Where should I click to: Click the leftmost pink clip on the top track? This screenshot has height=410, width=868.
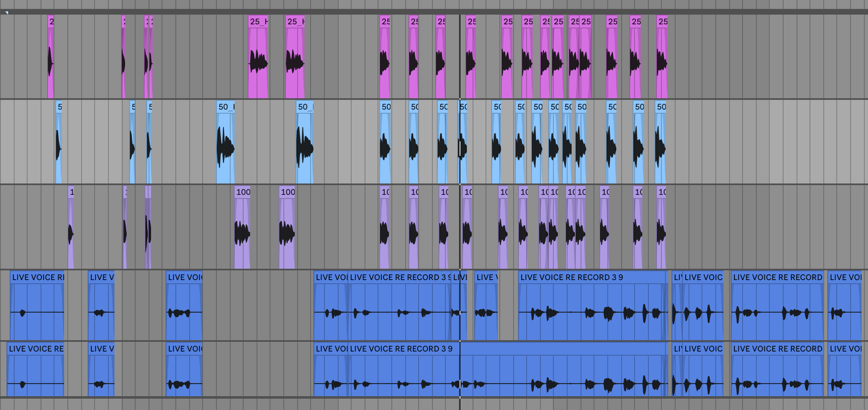pos(50,57)
